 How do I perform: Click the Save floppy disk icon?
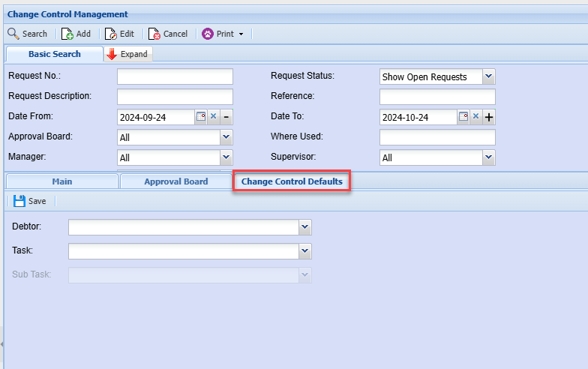pyautogui.click(x=19, y=201)
